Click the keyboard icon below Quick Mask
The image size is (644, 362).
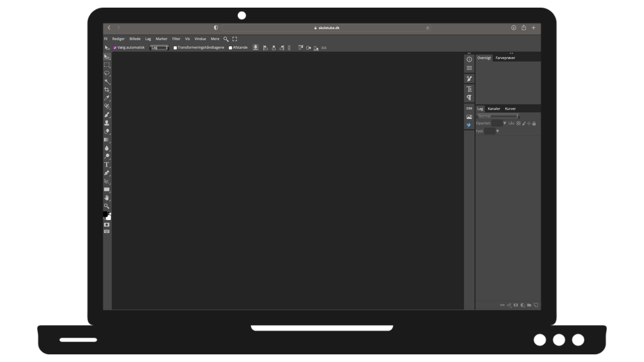[x=107, y=231]
